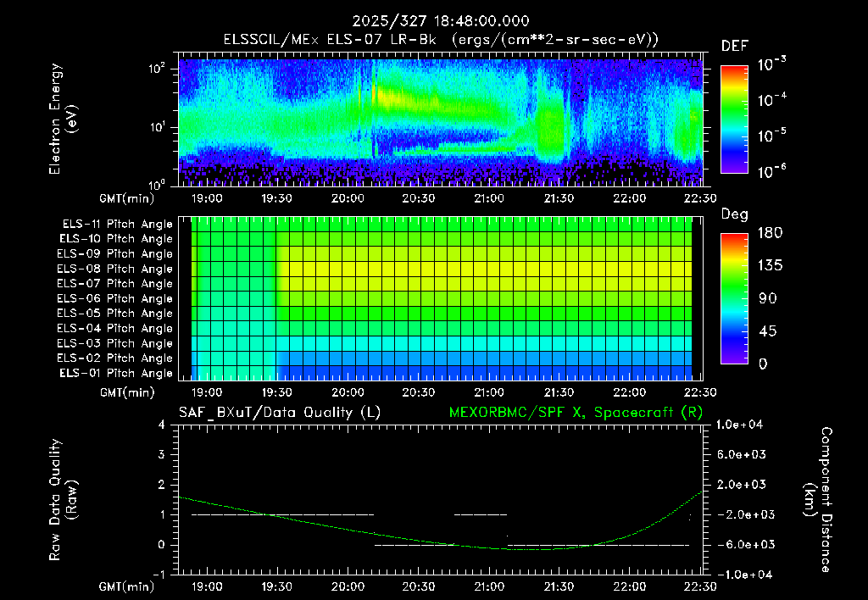Screen dimensions: 868x600
Task: Select the ELS-11 Pitch Angle row label
Action: (x=117, y=225)
